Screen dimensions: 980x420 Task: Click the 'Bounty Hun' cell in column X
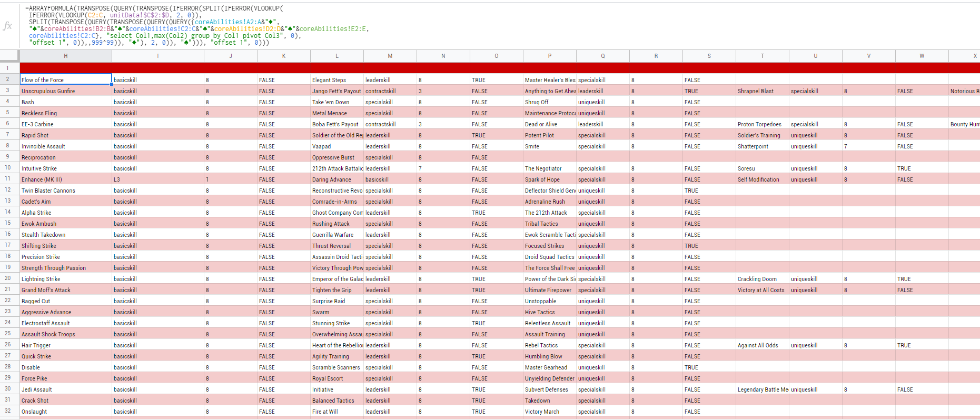pos(964,124)
